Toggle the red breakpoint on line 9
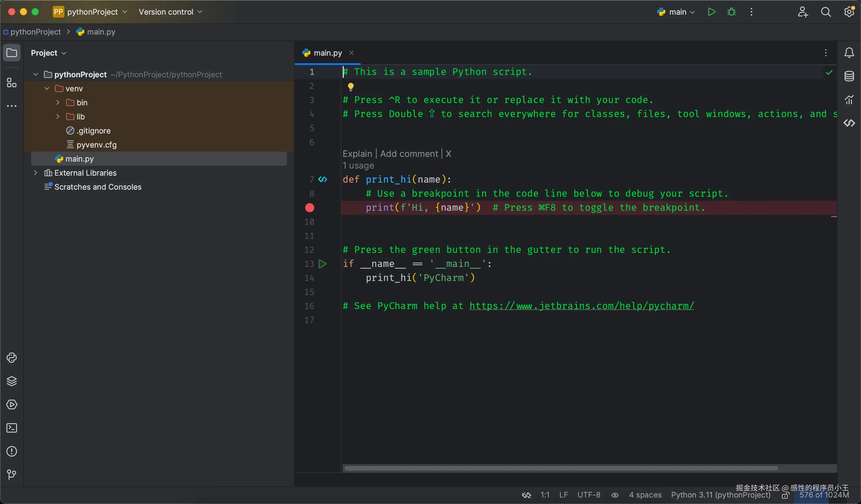The width and height of the screenshot is (861, 504). click(310, 208)
